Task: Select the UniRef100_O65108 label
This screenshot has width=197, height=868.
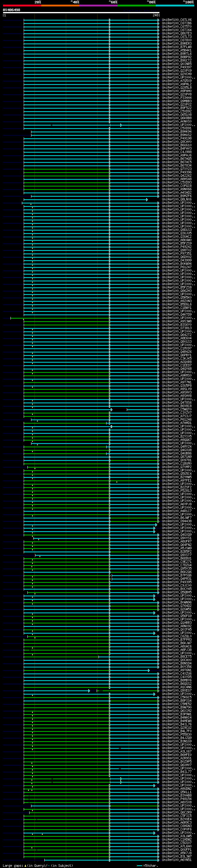Action: click(177, 115)
